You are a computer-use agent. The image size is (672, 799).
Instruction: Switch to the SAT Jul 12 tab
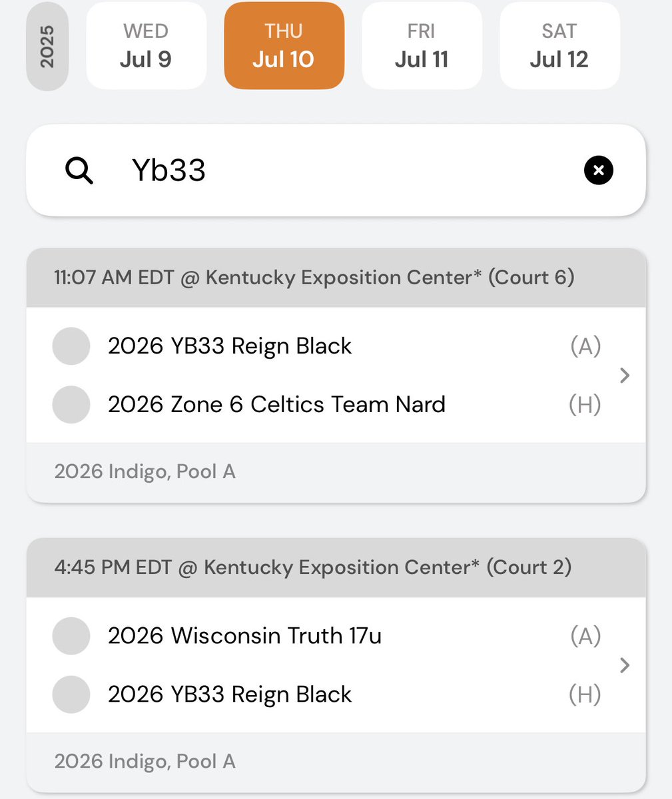point(559,46)
